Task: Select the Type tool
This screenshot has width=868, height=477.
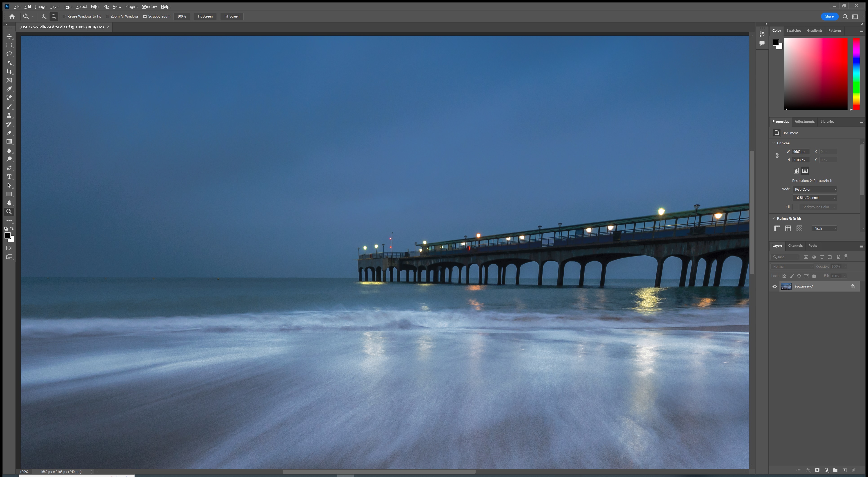Action: [9, 177]
